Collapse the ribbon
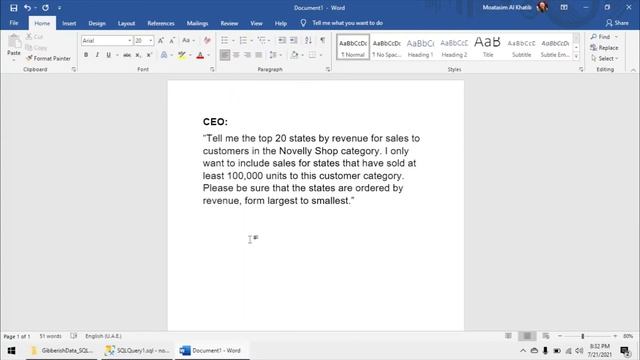This screenshot has height=360, width=640. tap(633, 70)
